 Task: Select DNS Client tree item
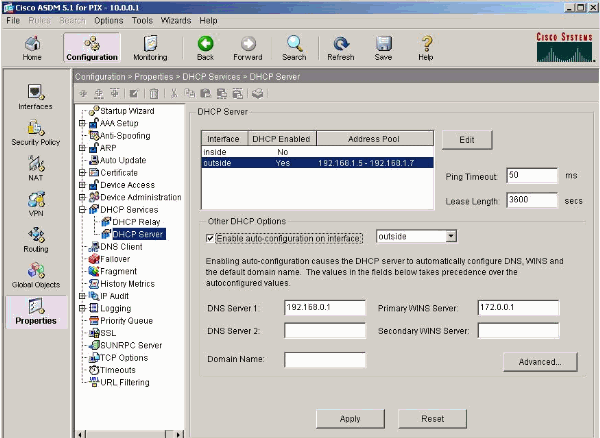point(121,247)
